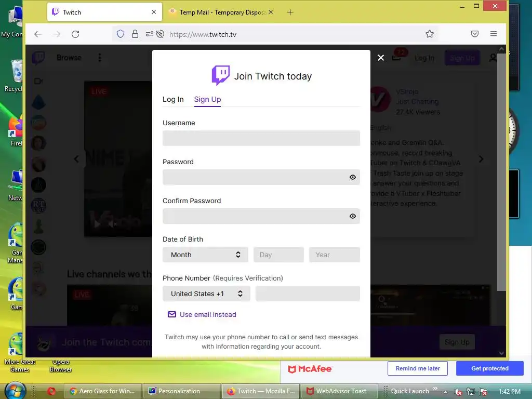The width and height of the screenshot is (532, 399).
Task: Open the three-dot more menu beside Browse
Action: pyautogui.click(x=100, y=58)
